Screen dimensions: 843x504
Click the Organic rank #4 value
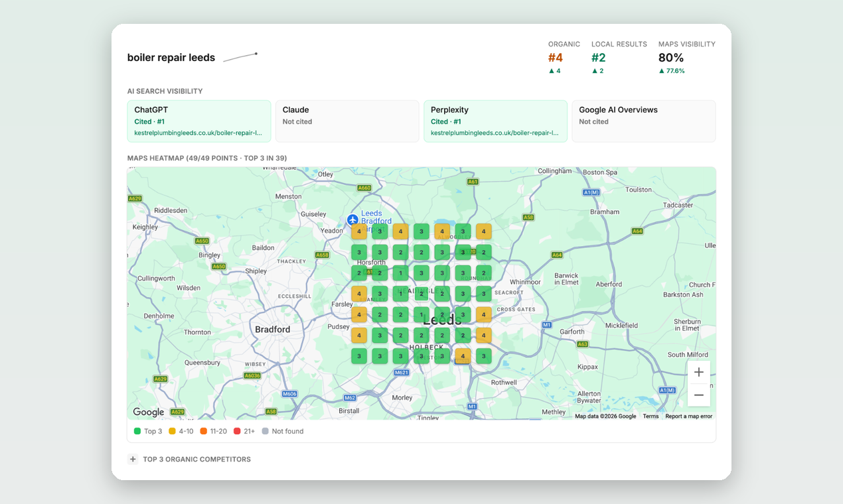coord(555,58)
